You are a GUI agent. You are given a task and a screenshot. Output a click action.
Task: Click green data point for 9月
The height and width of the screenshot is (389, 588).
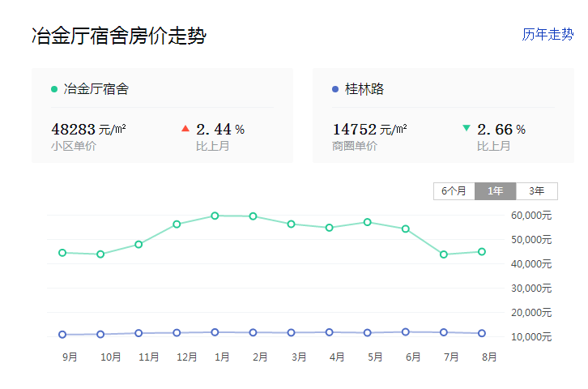tap(62, 253)
